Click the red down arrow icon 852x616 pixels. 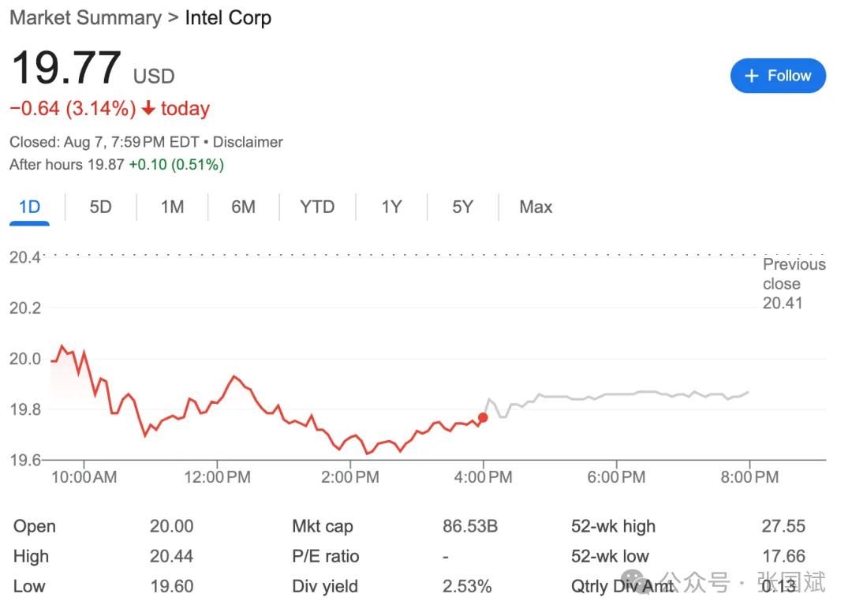tap(148, 109)
